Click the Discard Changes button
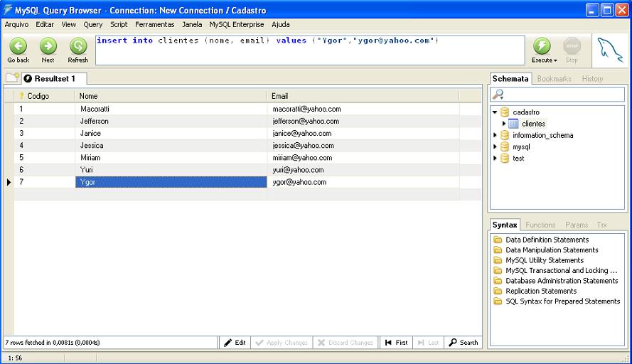 point(345,343)
